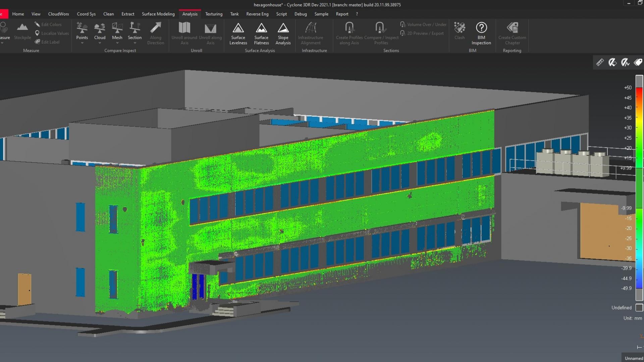Launch Unroll along Axis tool
644x362 pixels.
[x=210, y=33]
